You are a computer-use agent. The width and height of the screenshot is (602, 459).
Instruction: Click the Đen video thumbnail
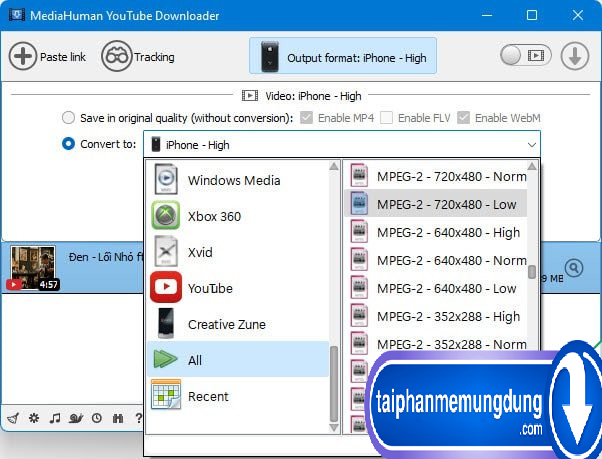pos(33,267)
